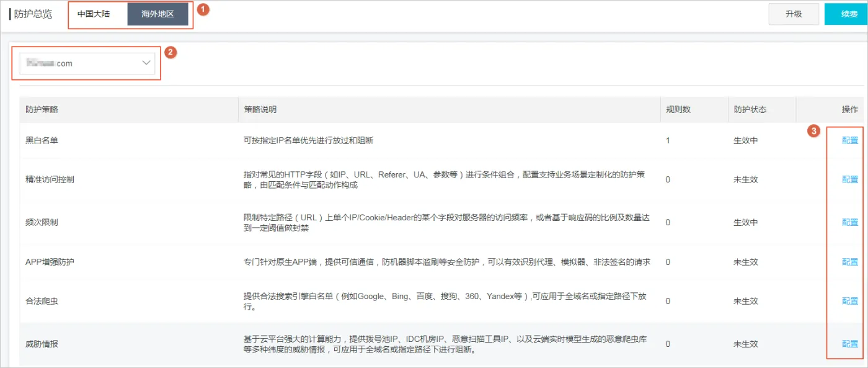Click 生效中 status in 频次限制 row
This screenshot has width=868, height=368.
coord(746,222)
